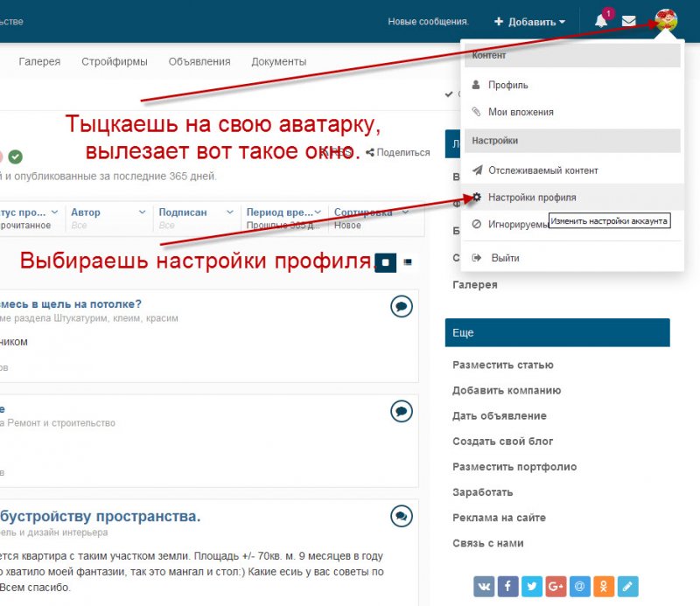Click the Поделиться share button

click(398, 152)
